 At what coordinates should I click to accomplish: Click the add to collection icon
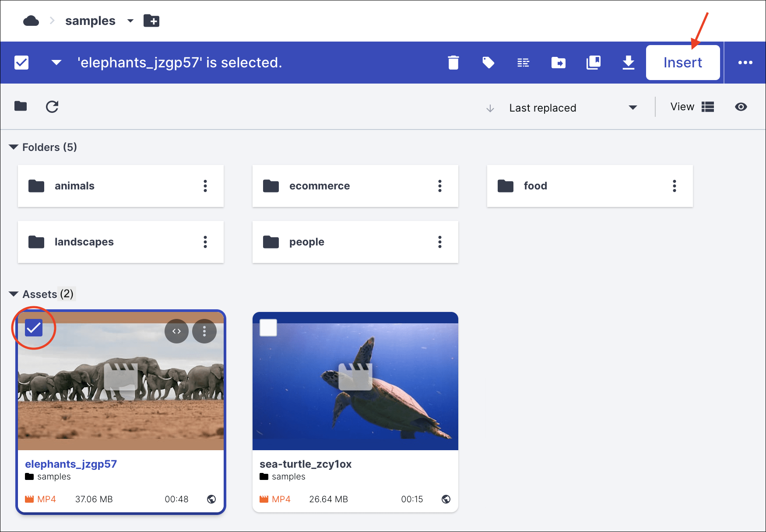(593, 63)
